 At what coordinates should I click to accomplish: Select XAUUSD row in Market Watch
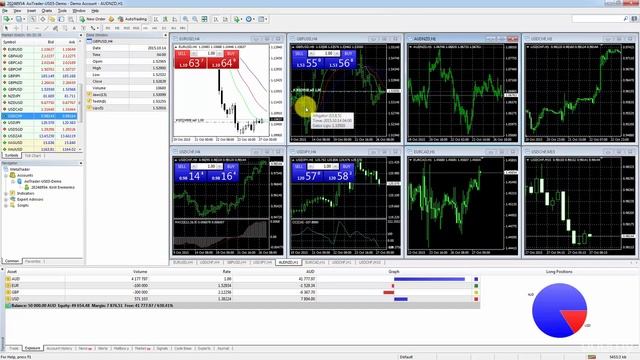(x=40, y=149)
